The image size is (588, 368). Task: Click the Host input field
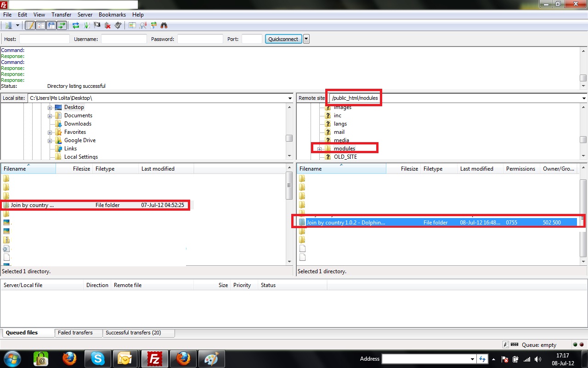tap(44, 39)
